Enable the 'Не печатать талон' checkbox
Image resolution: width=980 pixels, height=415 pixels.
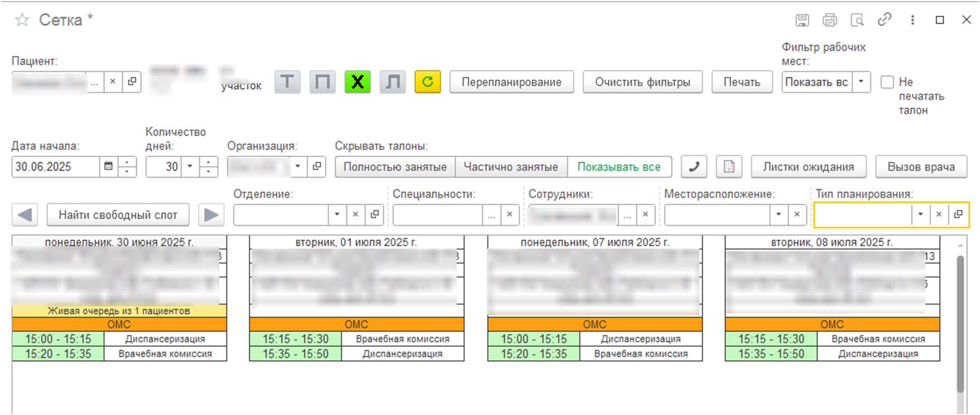tap(887, 82)
